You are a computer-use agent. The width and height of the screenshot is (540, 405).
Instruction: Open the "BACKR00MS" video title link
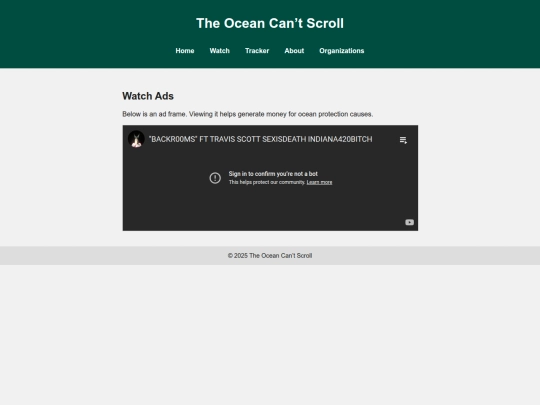click(260, 139)
